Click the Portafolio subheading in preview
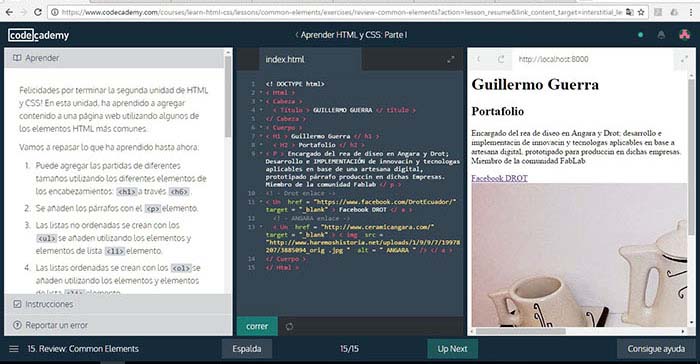 click(498, 111)
